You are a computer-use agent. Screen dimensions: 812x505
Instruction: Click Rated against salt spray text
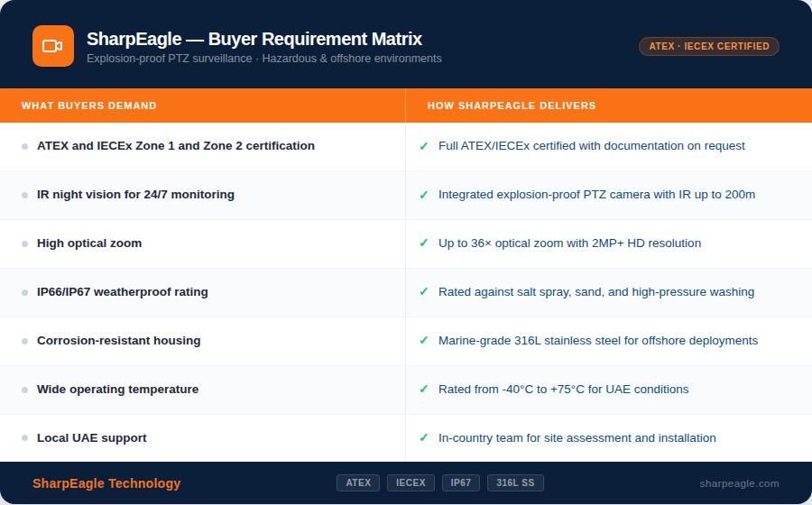596,292
